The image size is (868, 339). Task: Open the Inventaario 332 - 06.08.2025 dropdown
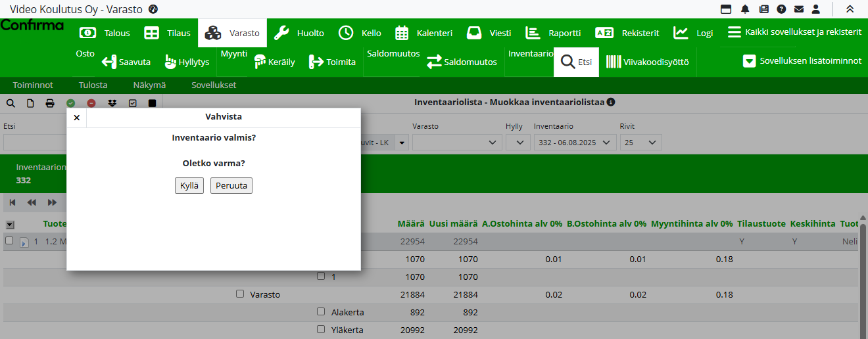pos(575,143)
